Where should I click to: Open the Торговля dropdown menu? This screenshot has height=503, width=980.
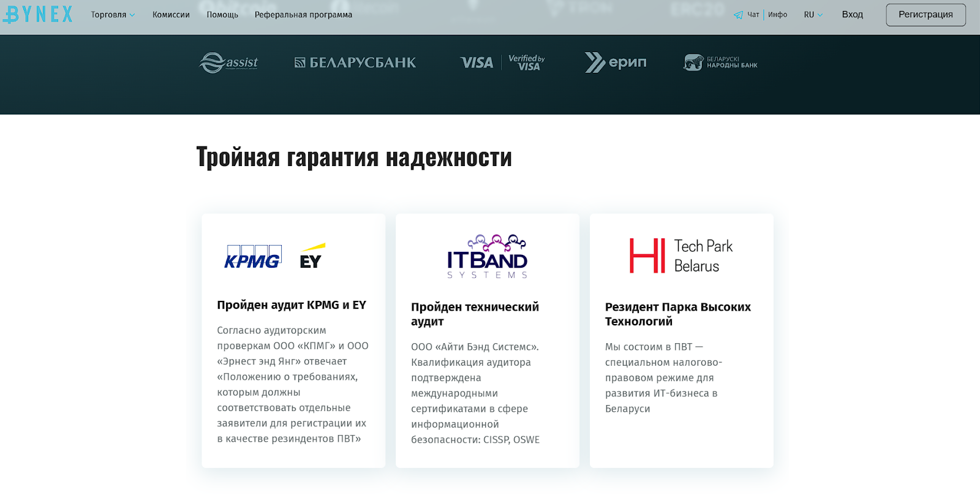pos(113,15)
